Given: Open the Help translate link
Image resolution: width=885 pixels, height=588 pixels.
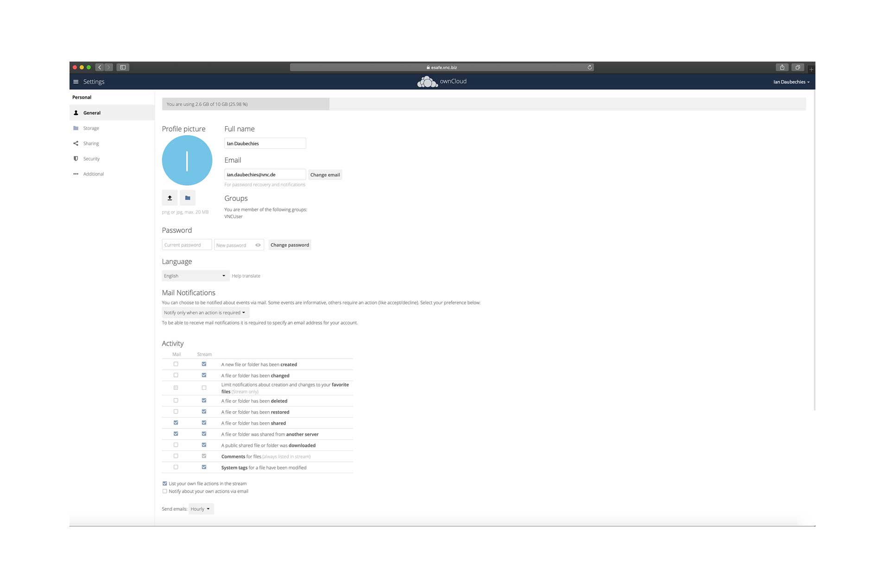Looking at the screenshot, I should pos(246,276).
